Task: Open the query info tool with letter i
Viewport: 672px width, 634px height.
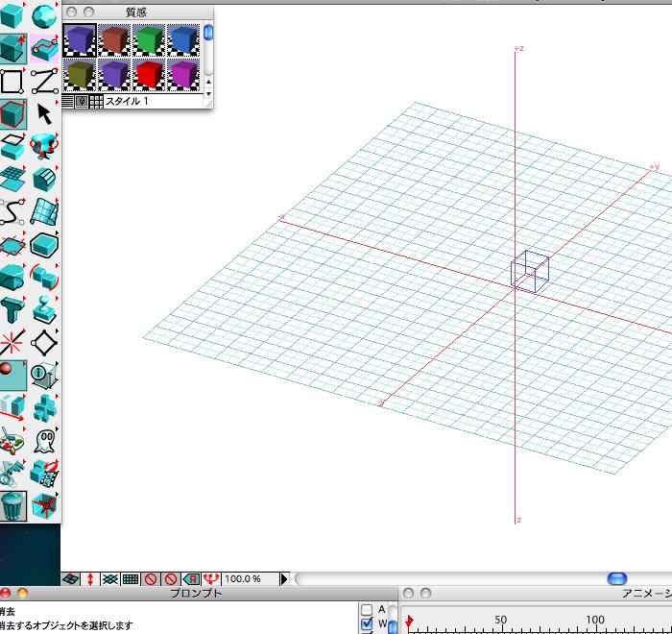Action: [44, 376]
